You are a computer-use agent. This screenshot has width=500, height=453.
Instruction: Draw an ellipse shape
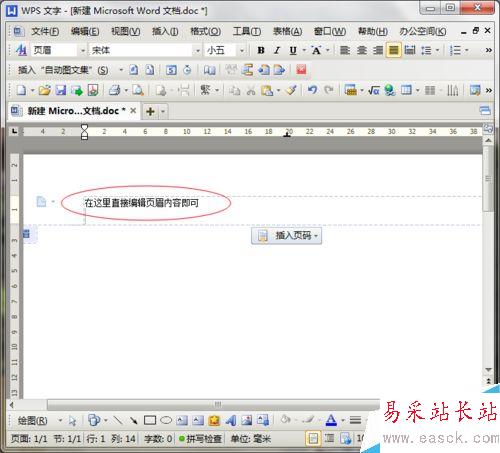coord(166,421)
